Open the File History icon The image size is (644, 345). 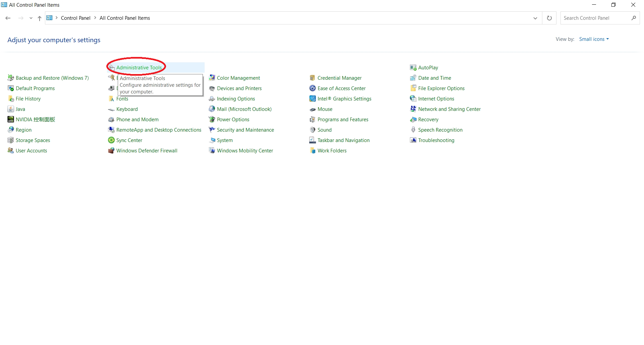point(11,99)
